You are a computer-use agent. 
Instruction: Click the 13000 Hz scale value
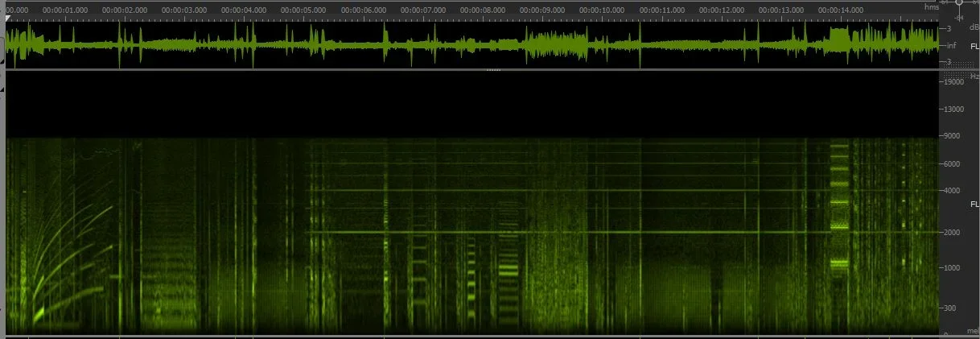[953, 109]
